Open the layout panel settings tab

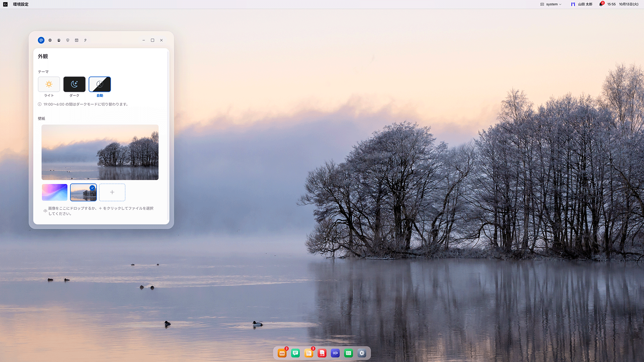(76, 40)
